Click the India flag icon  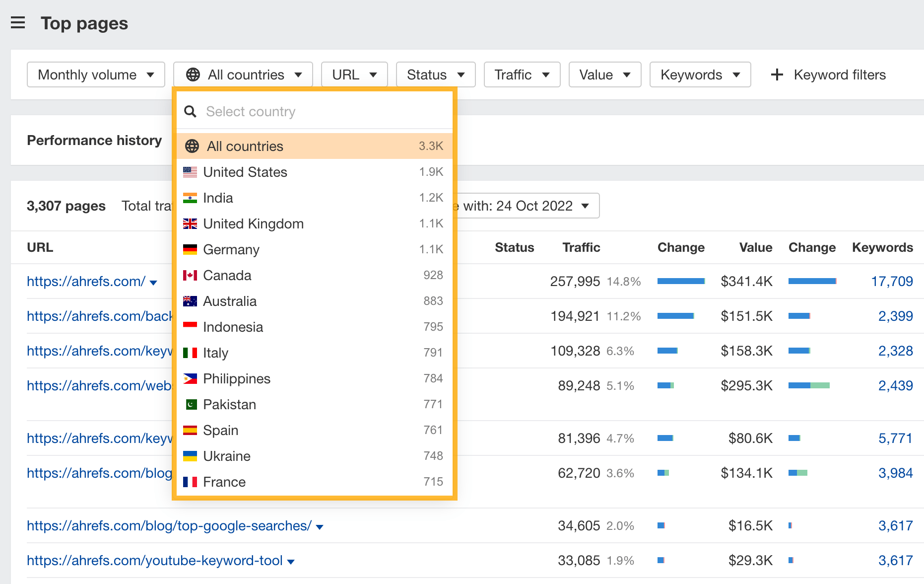point(191,198)
